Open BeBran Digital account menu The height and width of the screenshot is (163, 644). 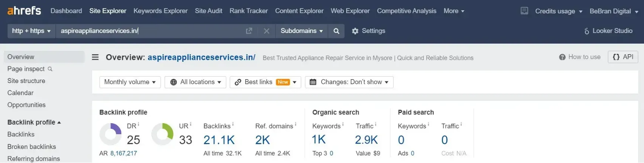click(614, 11)
